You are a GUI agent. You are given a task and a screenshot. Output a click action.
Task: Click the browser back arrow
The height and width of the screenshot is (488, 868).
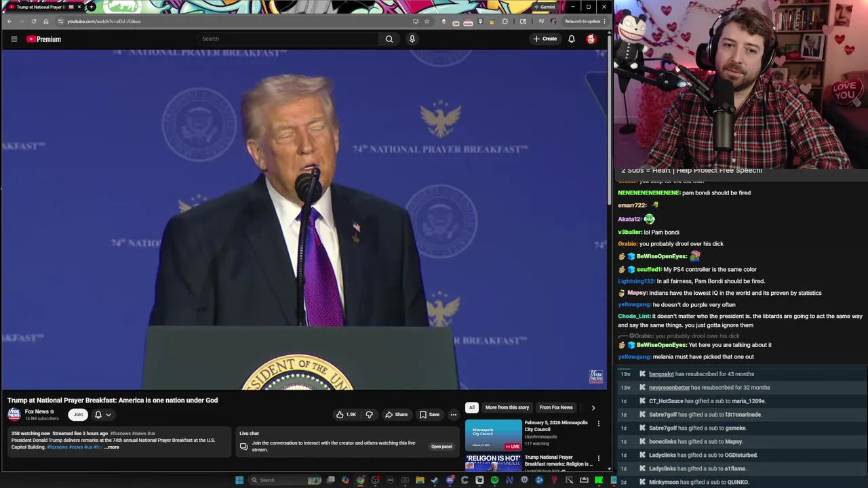point(9,21)
